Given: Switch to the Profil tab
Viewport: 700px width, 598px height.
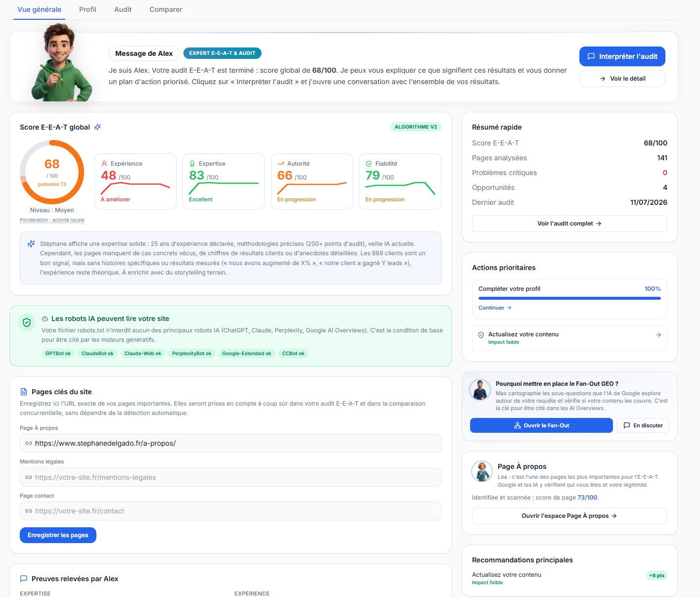Looking at the screenshot, I should 87,9.
